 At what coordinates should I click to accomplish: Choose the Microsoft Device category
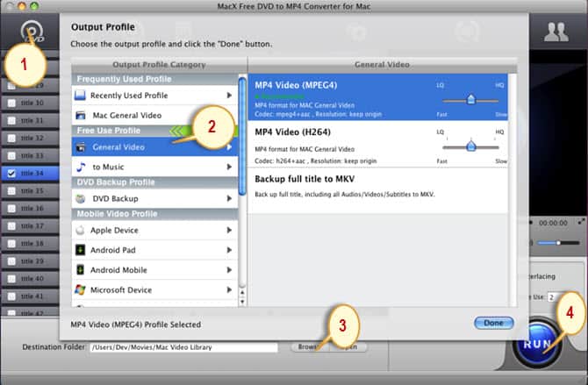(x=154, y=289)
